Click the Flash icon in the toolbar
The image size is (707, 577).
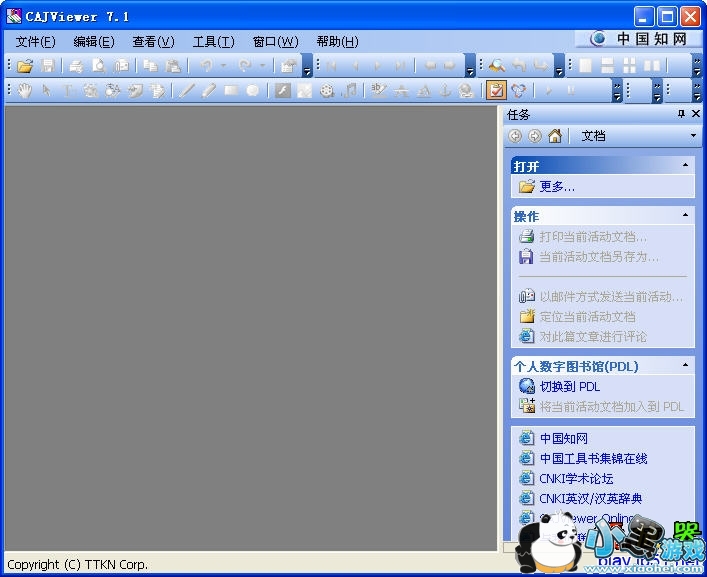coord(283,91)
